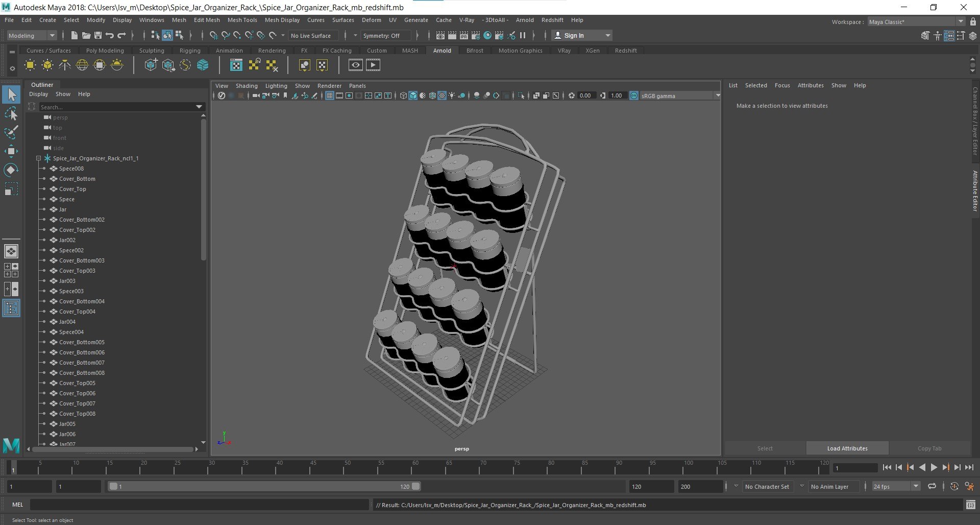Image resolution: width=980 pixels, height=525 pixels.
Task: Click the Load Attributes button
Action: click(x=847, y=448)
